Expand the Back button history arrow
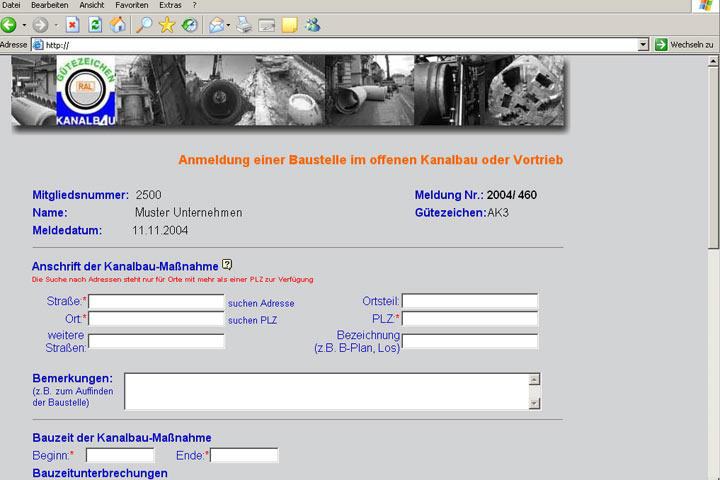 (x=25, y=25)
